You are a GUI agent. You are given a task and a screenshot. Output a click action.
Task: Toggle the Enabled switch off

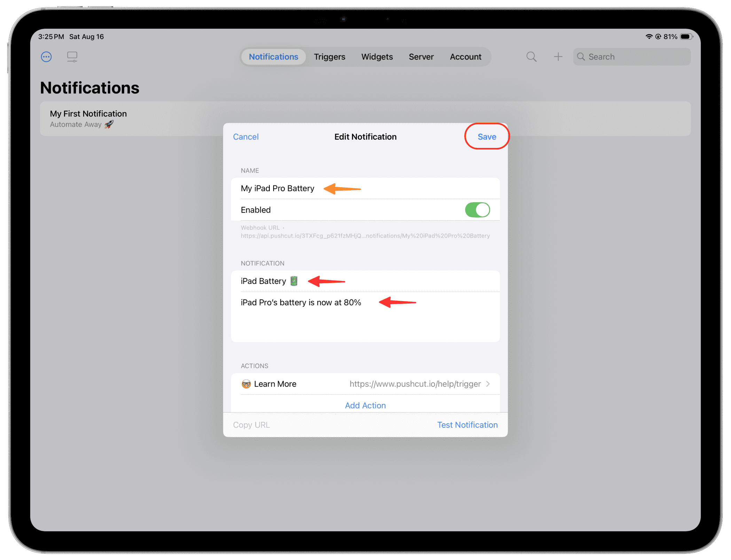(x=477, y=210)
